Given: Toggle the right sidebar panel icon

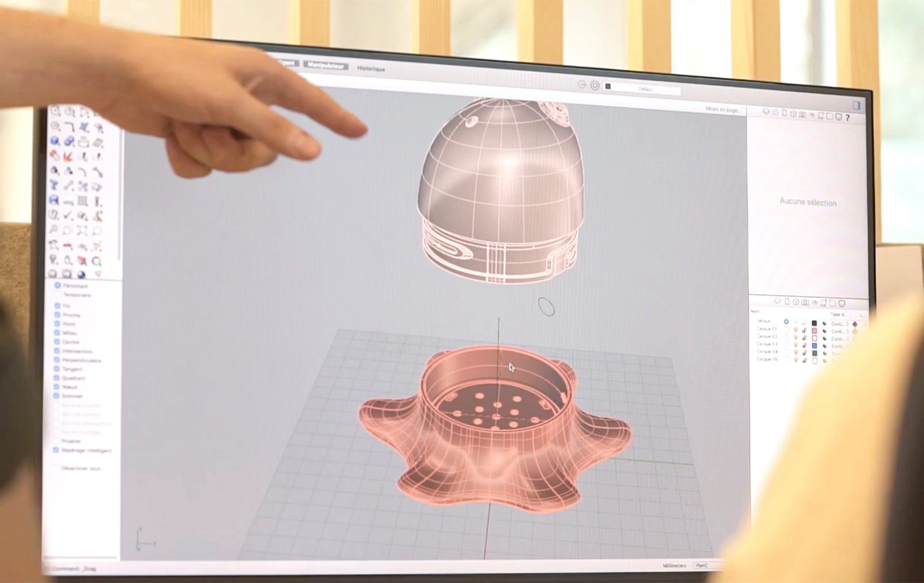Looking at the screenshot, I should click(x=856, y=105).
